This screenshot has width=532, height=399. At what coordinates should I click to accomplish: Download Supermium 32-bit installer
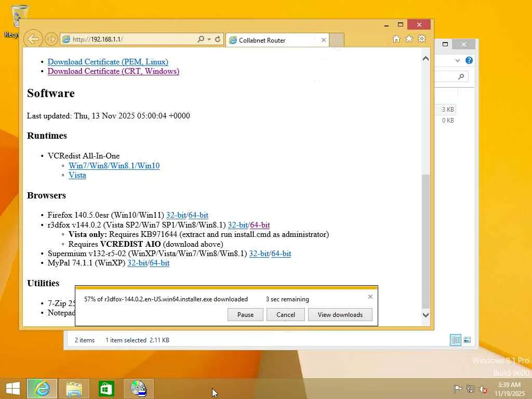(259, 254)
